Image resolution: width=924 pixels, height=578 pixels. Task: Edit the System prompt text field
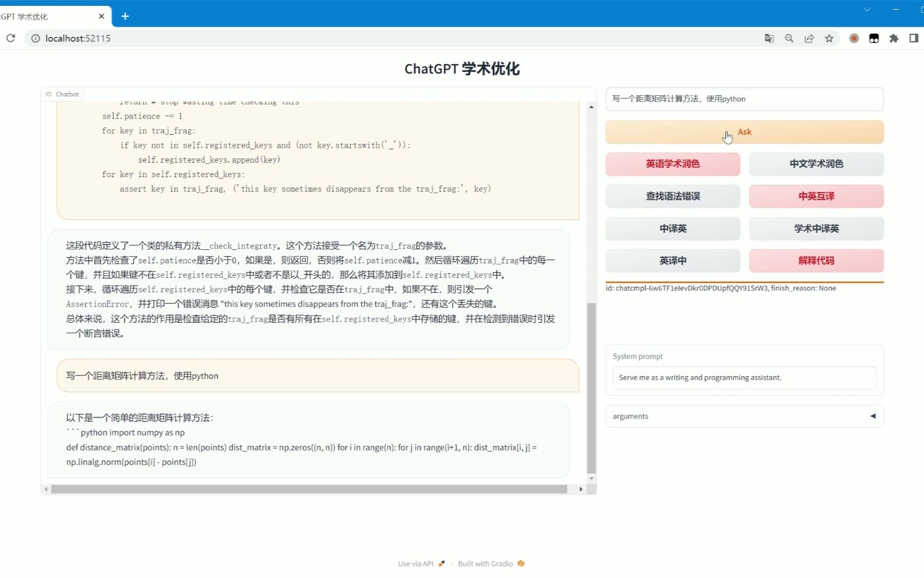[x=744, y=377]
